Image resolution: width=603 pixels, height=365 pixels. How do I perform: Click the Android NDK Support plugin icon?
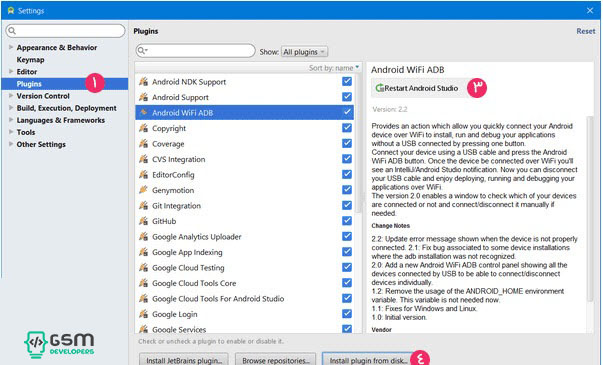143,82
